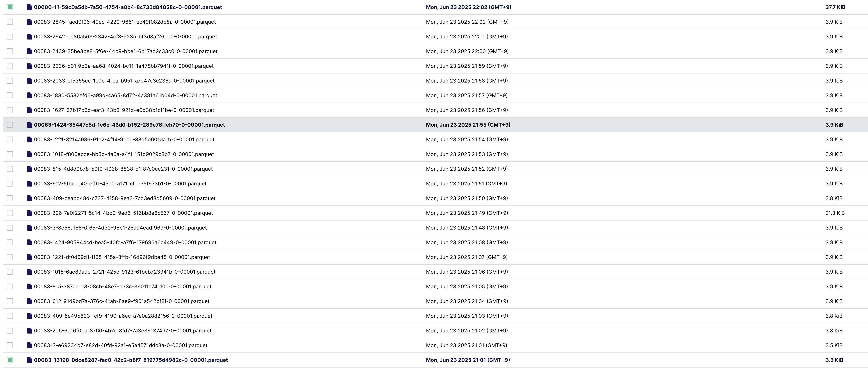Click file icon of 00000-11-59c0a5db parquet

coord(30,7)
